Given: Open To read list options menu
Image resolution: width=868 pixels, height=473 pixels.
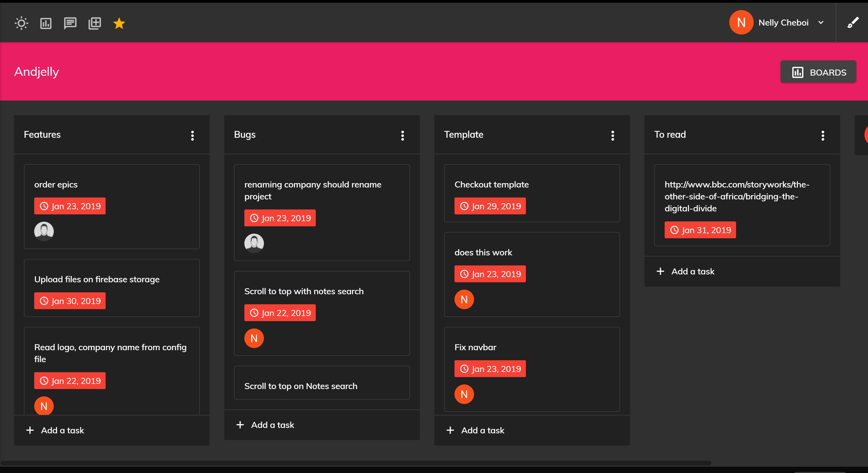Looking at the screenshot, I should tap(822, 136).
